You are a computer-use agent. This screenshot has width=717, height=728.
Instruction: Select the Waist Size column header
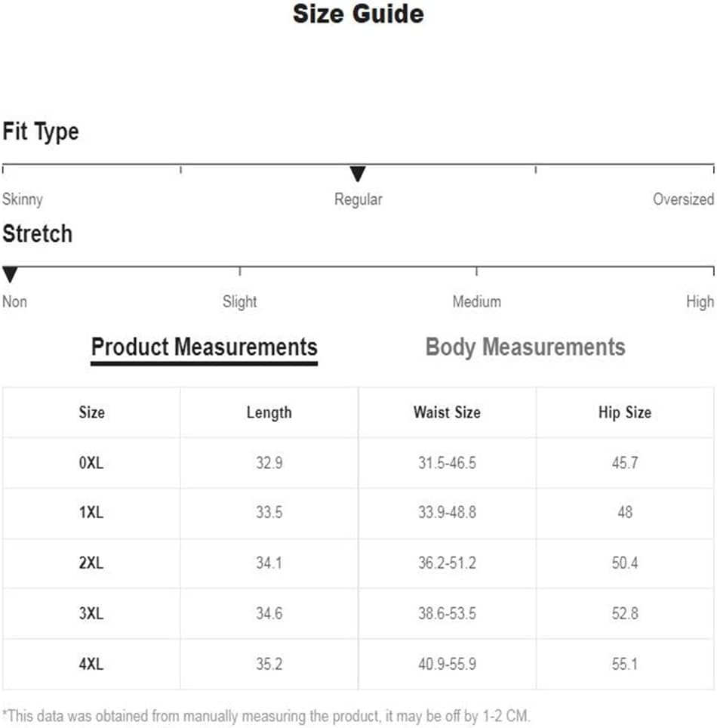[447, 412]
